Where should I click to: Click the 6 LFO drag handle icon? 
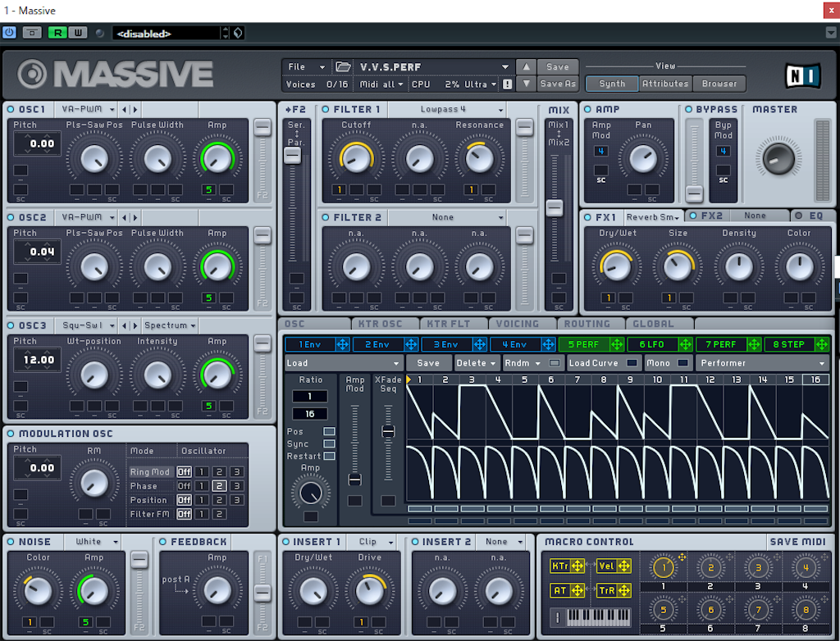tap(685, 344)
